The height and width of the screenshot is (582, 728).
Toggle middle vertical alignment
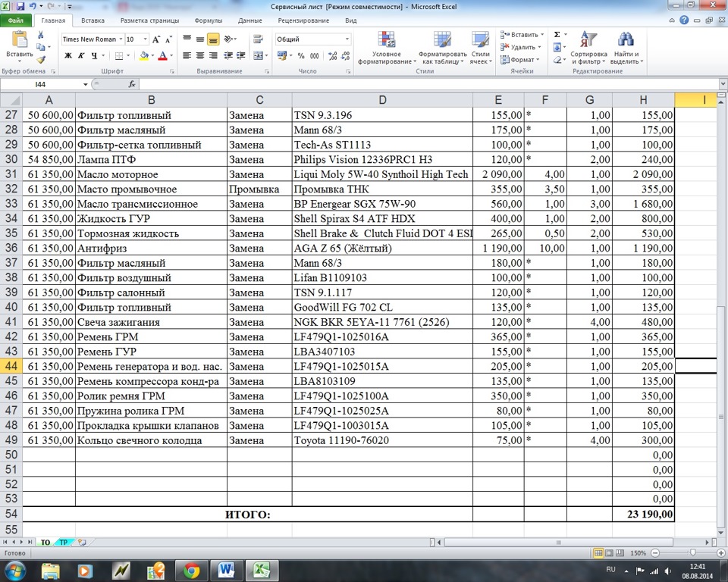tap(199, 39)
